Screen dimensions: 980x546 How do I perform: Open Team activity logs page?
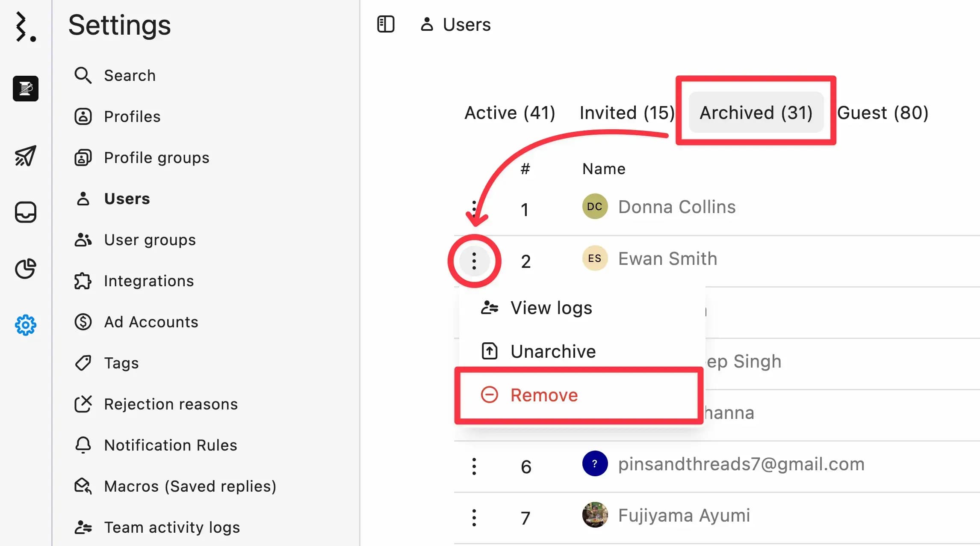172,527
